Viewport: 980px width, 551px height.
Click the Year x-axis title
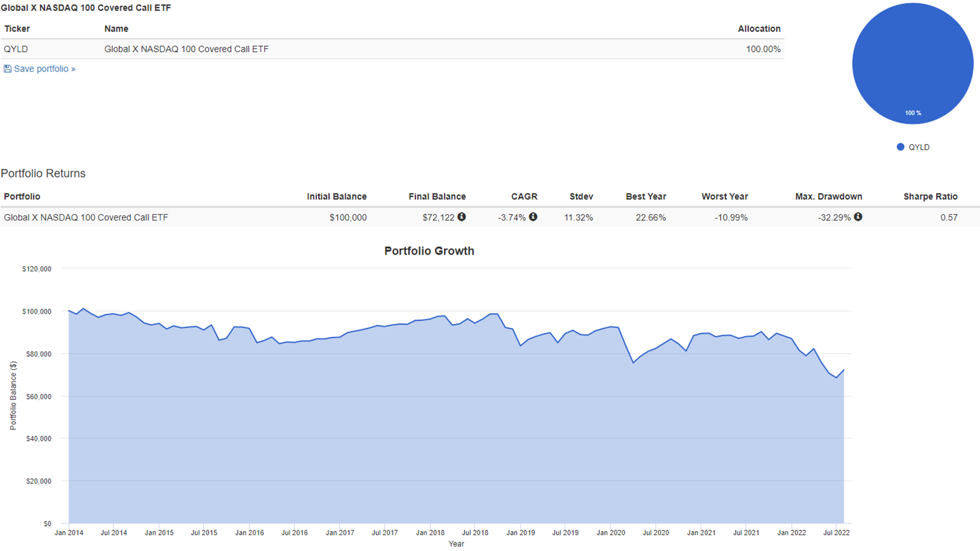point(456,544)
